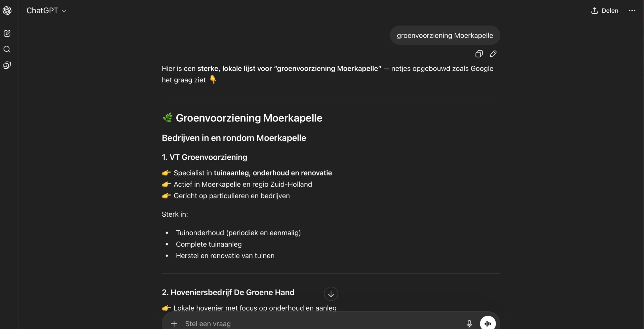644x329 pixels.
Task: Click the 'groenvoorziening Moerkapelle' message bubble
Action: tap(445, 35)
